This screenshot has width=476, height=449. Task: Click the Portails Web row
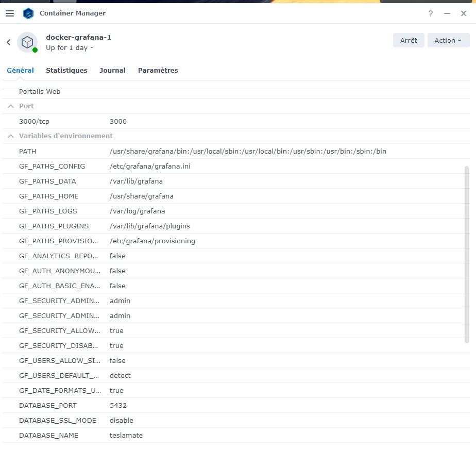(236, 91)
